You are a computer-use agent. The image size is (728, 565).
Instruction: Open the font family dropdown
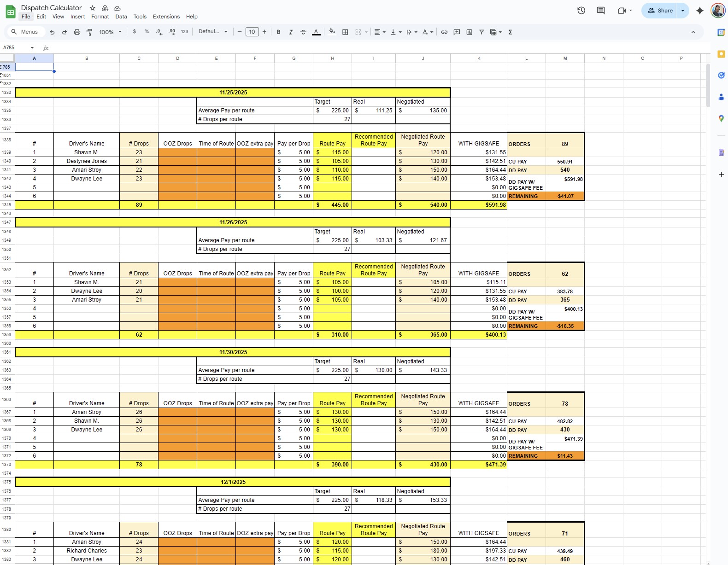pyautogui.click(x=213, y=32)
